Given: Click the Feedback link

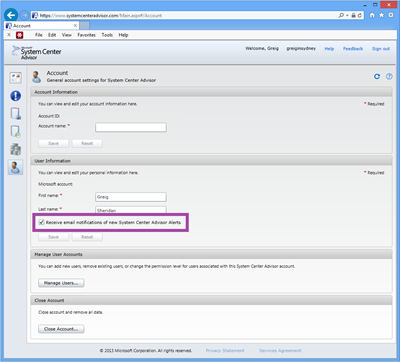Looking at the screenshot, I should 353,49.
